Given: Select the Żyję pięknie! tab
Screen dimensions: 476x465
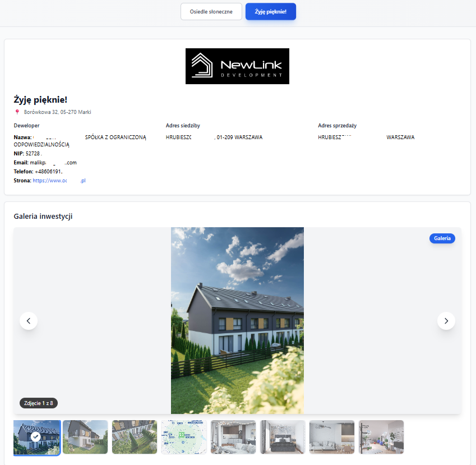Looking at the screenshot, I should [270, 11].
